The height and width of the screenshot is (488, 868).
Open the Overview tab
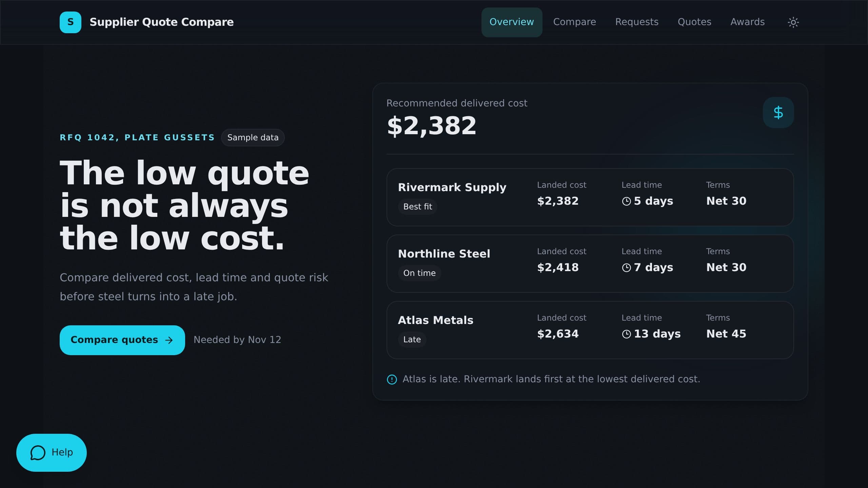click(x=512, y=22)
